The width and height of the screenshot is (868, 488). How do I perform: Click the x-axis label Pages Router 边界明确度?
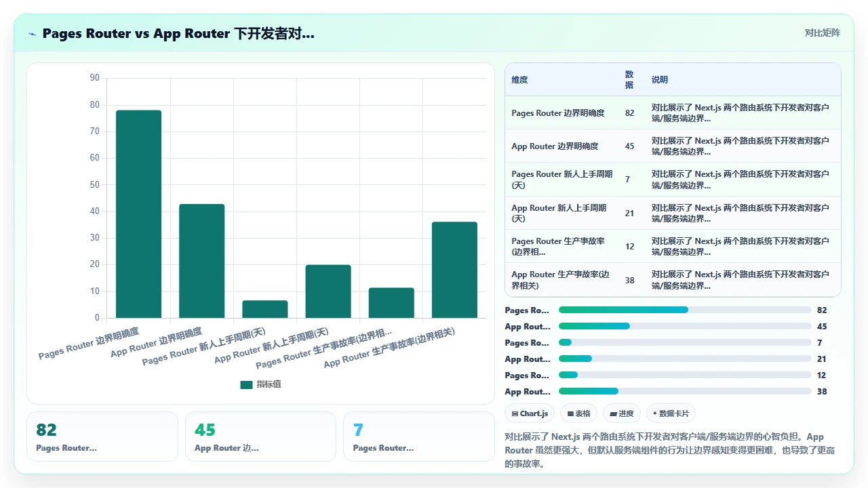[89, 343]
